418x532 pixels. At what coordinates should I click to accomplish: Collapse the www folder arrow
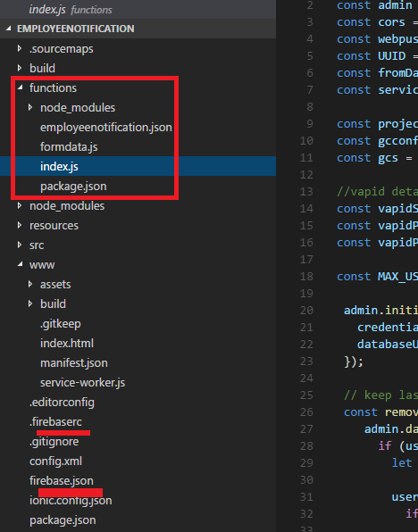point(20,264)
